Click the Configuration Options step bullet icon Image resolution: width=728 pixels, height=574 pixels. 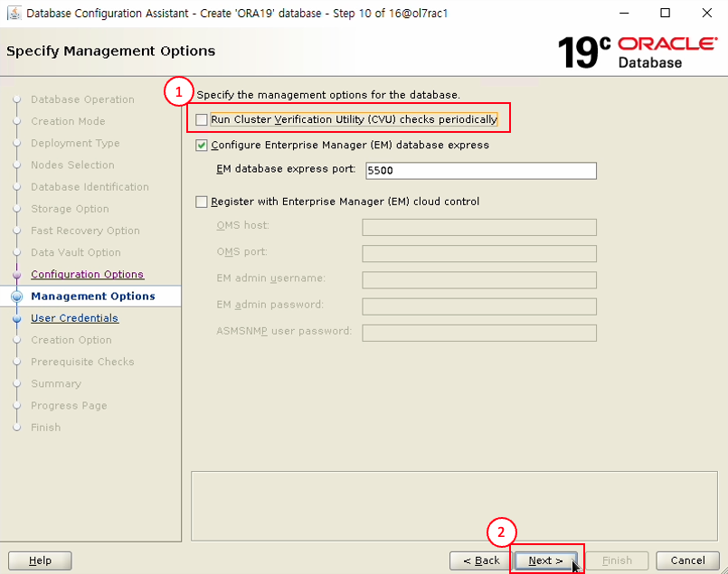click(x=17, y=275)
